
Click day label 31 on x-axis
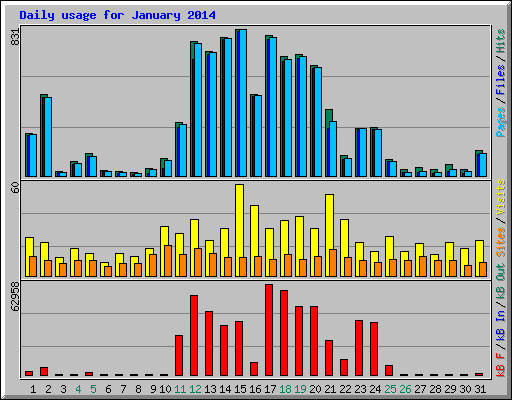(480, 389)
